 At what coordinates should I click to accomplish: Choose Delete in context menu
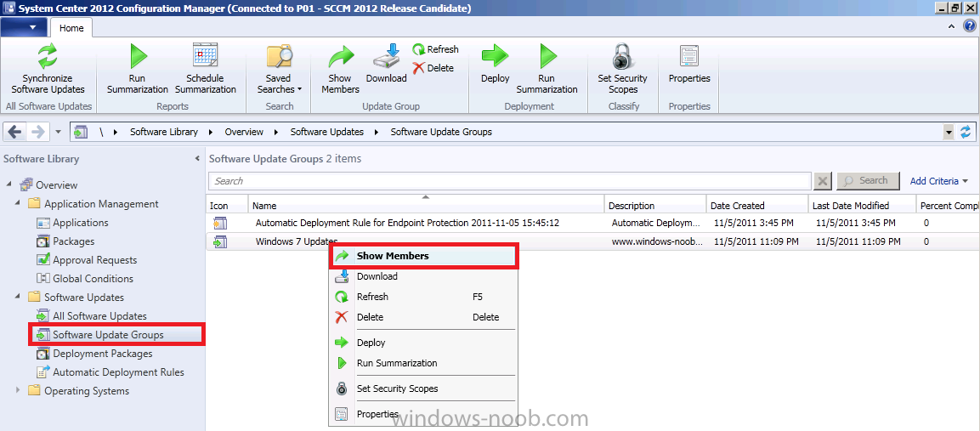423,317
